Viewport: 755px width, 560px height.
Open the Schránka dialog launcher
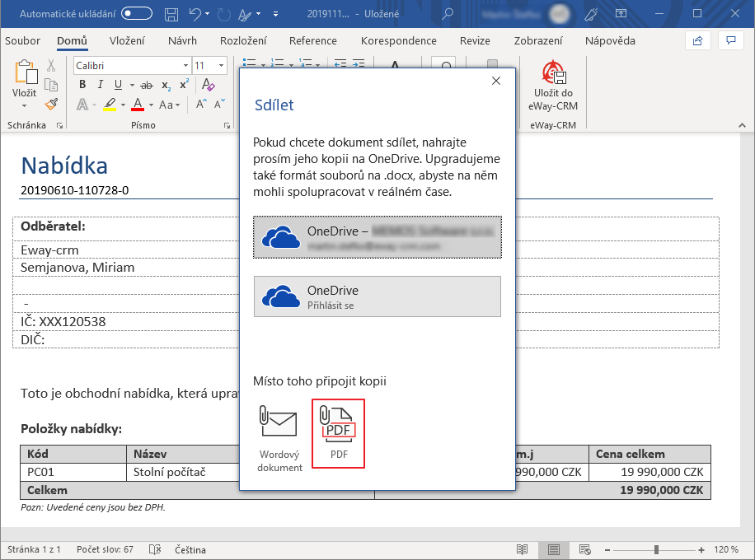[x=59, y=125]
